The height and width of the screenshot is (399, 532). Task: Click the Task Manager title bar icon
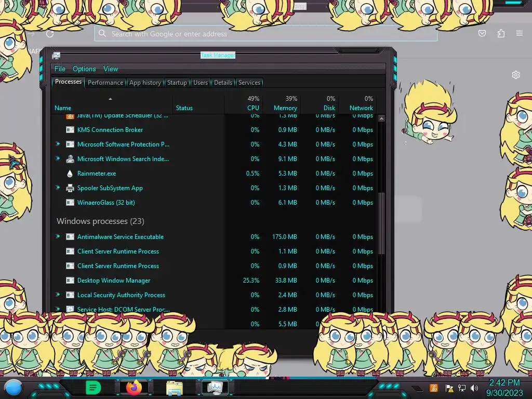56,55
